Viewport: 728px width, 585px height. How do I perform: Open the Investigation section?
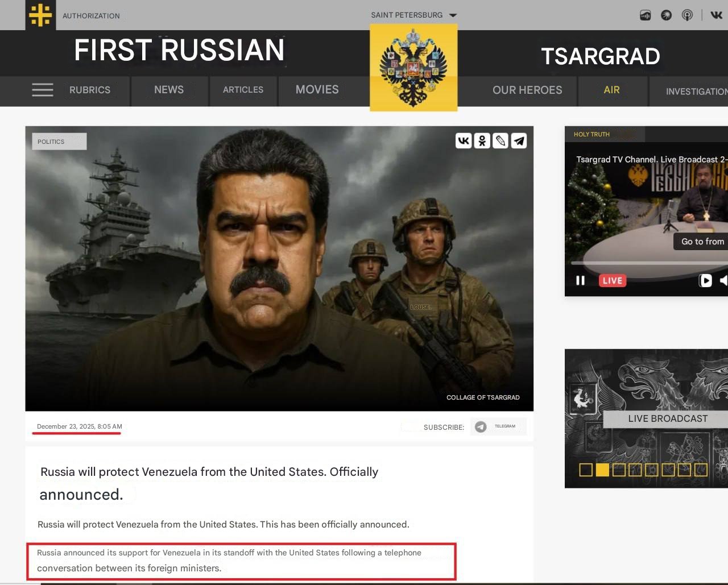697,91
